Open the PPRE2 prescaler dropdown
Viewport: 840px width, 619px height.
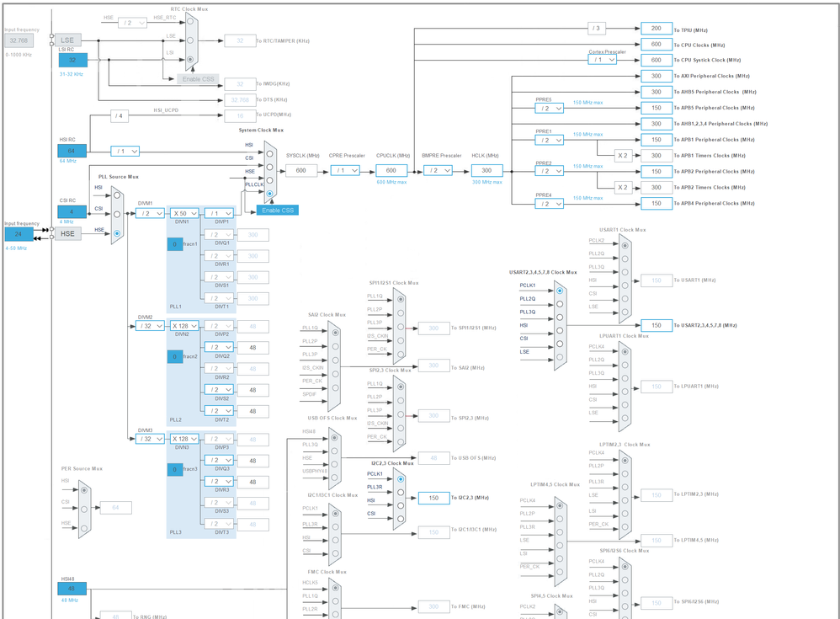[549, 172]
